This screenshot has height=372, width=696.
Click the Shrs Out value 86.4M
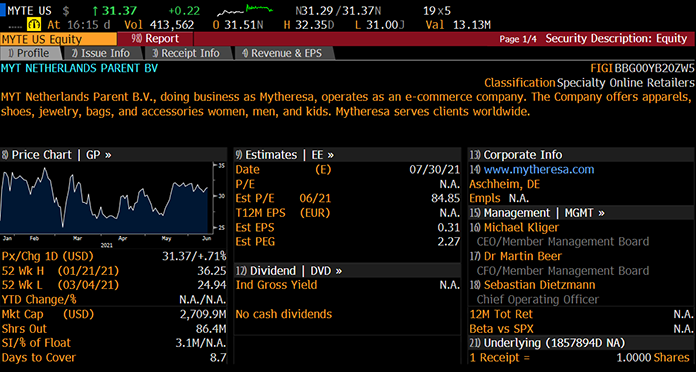coord(211,329)
